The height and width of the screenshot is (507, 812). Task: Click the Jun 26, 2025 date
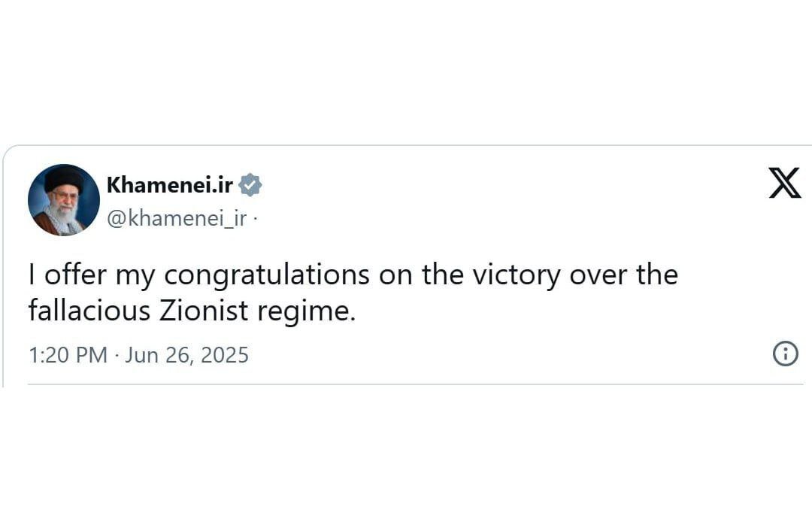pos(186,354)
